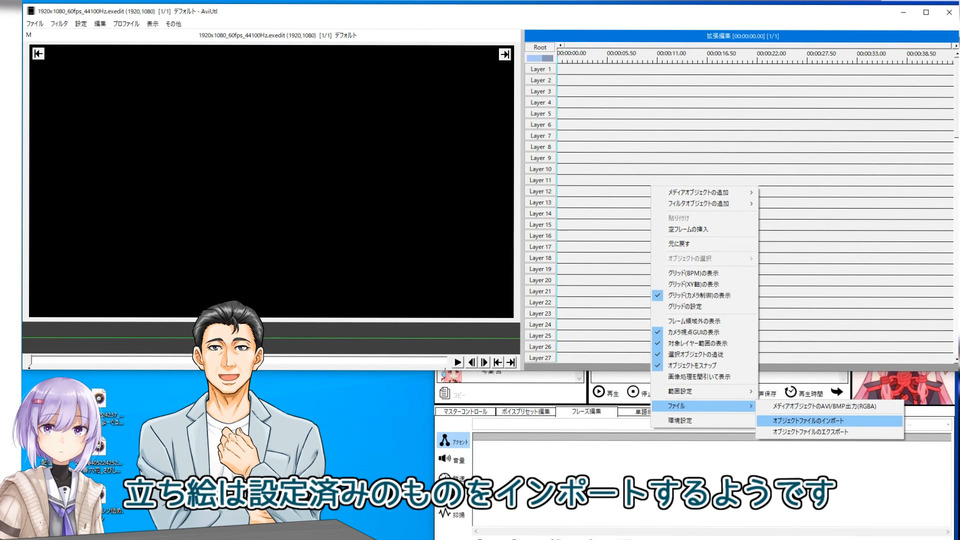Toggle カメラ視点GUIの表示 option

(704, 332)
